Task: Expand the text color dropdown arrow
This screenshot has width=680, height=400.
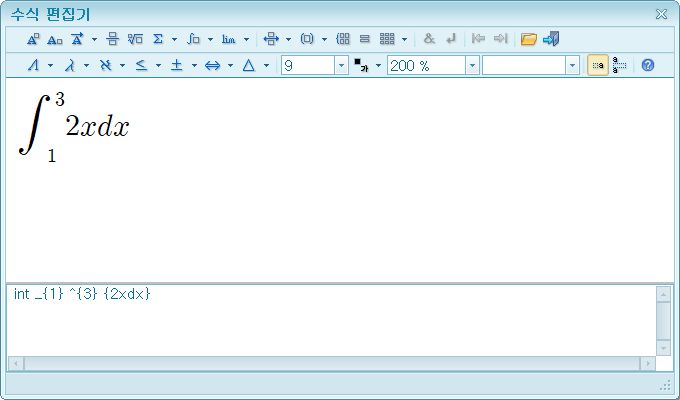Action: tap(378, 66)
